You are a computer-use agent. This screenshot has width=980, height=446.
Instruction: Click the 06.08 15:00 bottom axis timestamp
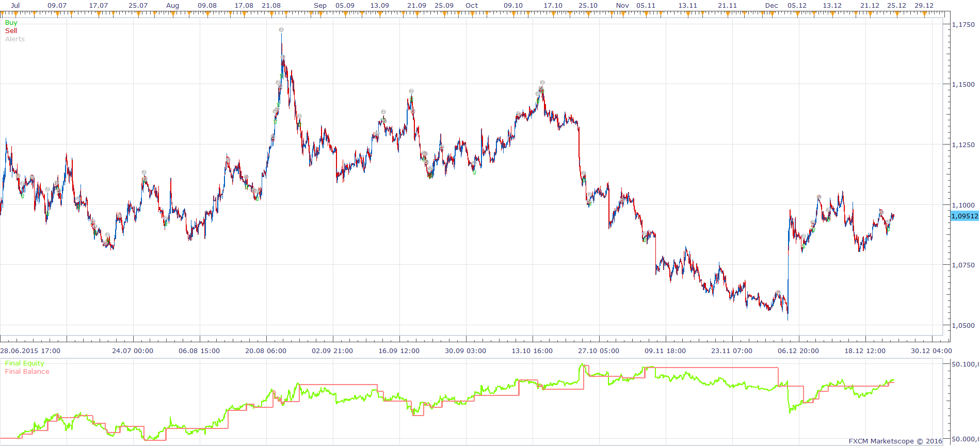[199, 351]
